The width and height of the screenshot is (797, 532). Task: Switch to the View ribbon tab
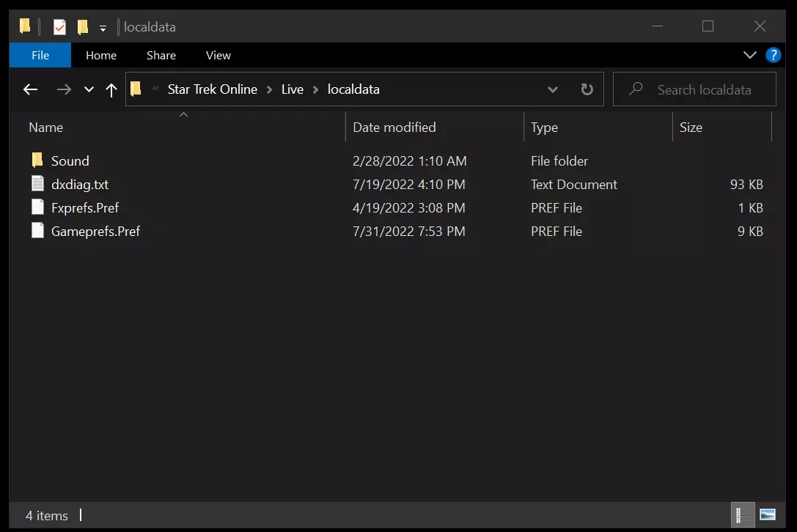(218, 55)
